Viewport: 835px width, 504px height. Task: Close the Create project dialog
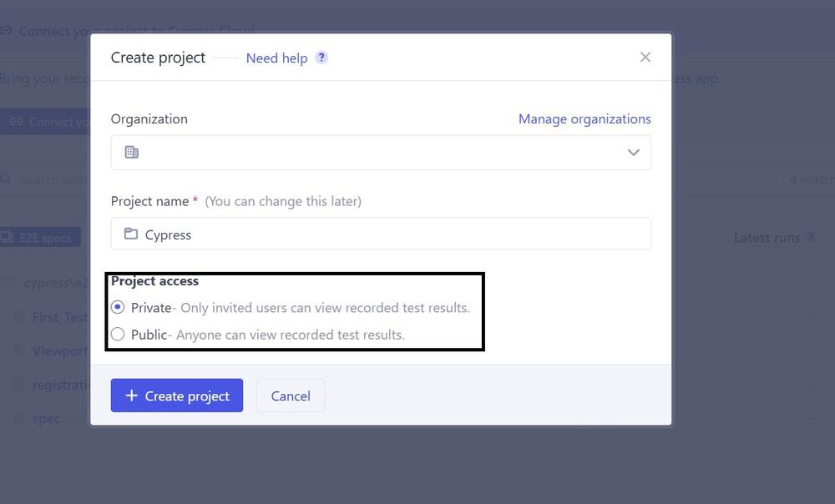tap(645, 57)
